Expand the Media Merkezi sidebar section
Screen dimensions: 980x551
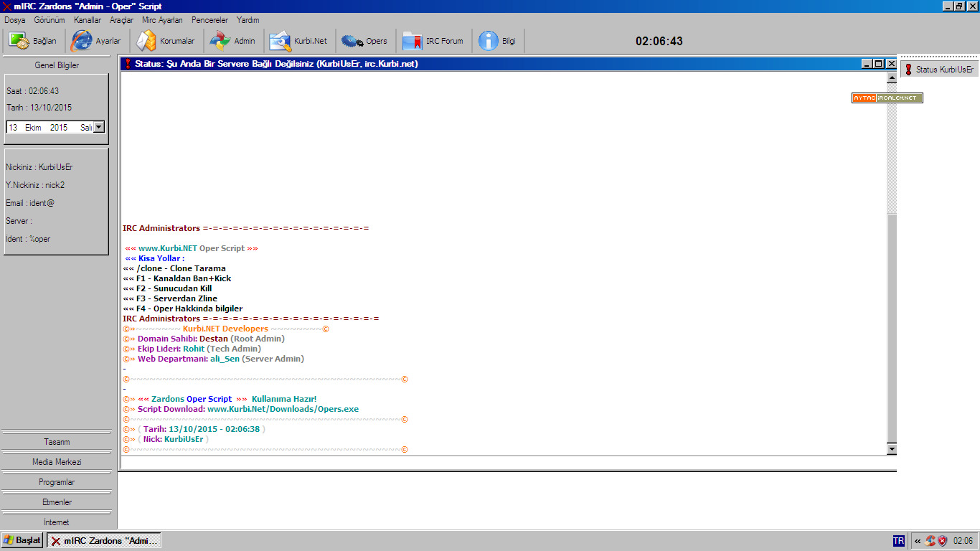coord(57,462)
